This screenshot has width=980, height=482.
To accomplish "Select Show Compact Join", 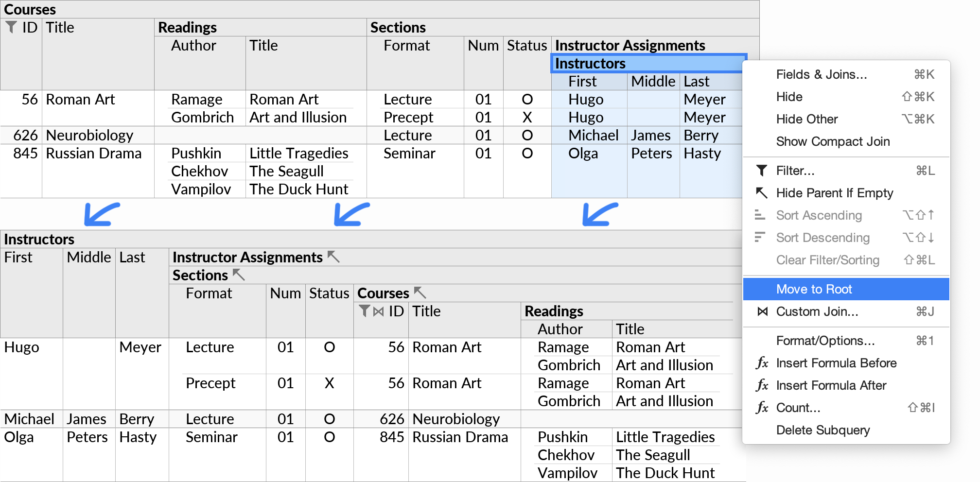I will [833, 141].
